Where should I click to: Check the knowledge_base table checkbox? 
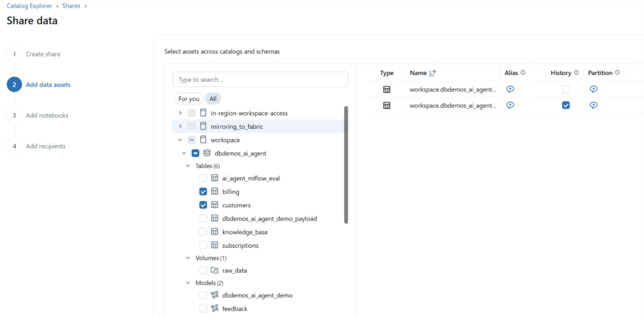203,232
